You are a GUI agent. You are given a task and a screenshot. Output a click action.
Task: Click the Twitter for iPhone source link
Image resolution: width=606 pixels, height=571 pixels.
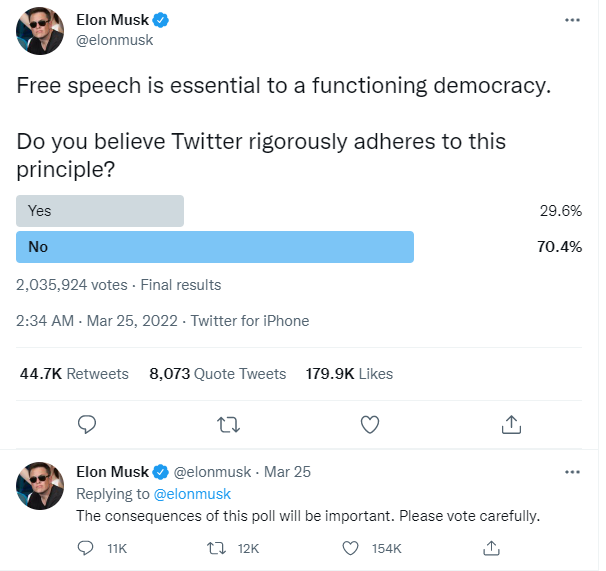(250, 321)
